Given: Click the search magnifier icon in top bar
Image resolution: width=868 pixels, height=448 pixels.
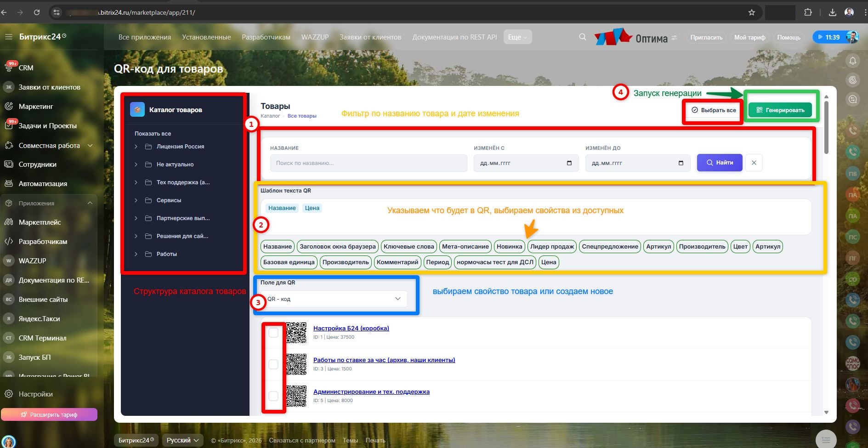Looking at the screenshot, I should pos(582,37).
